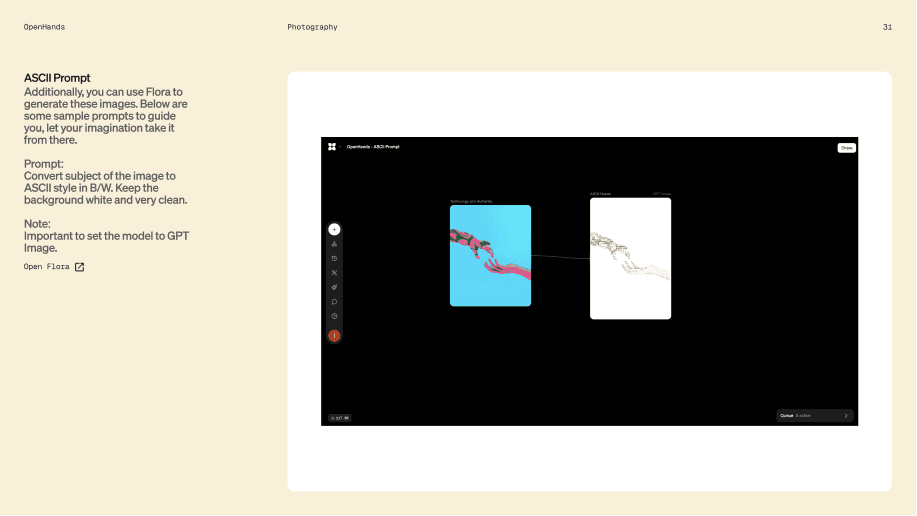The image size is (917, 516).
Task: Open the GPT Image model selector label
Action: click(x=662, y=194)
